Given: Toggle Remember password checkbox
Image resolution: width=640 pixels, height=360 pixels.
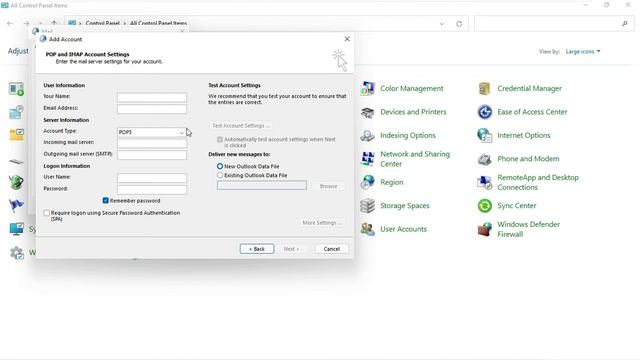Looking at the screenshot, I should [x=106, y=200].
